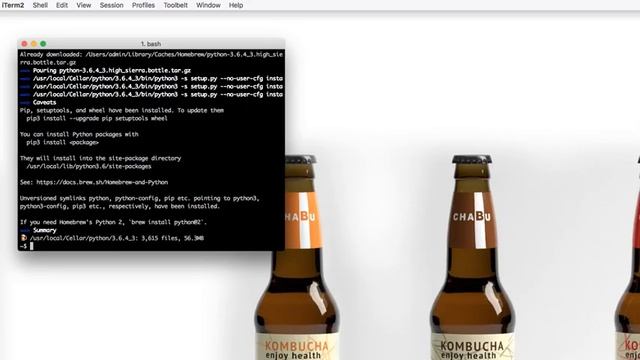Click the 'pip3 install <package>' line
This screenshot has width=640, height=360.
click(x=62, y=142)
